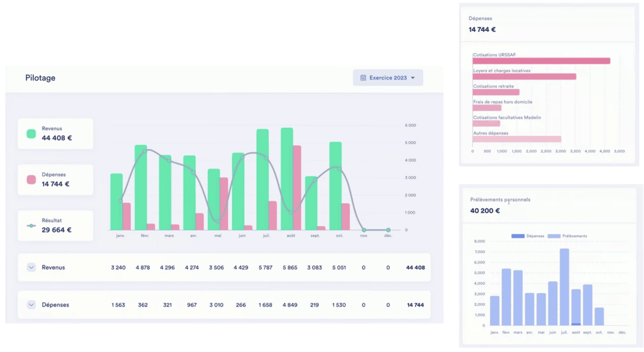Click the pink mai expense bar
Screen dimensions: 644x352
(x=224, y=204)
